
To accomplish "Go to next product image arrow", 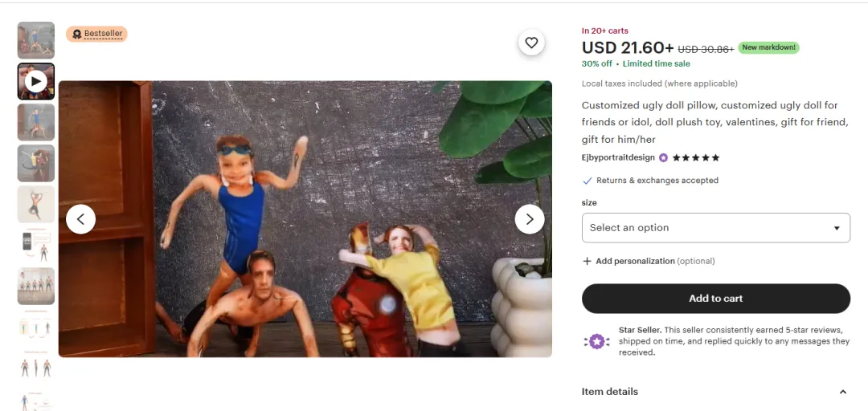I will 529,219.
